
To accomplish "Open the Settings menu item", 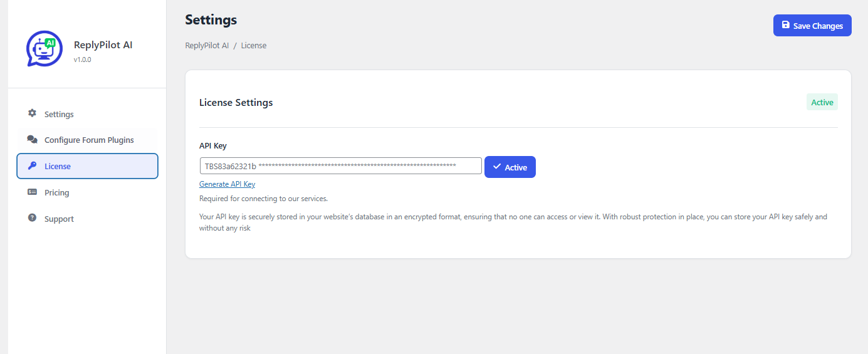I will [x=87, y=114].
